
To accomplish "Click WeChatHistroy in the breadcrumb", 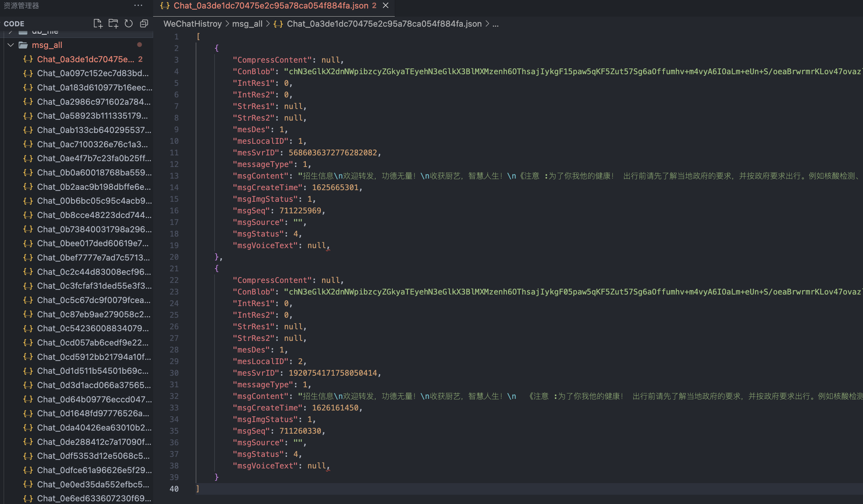I will (x=192, y=24).
